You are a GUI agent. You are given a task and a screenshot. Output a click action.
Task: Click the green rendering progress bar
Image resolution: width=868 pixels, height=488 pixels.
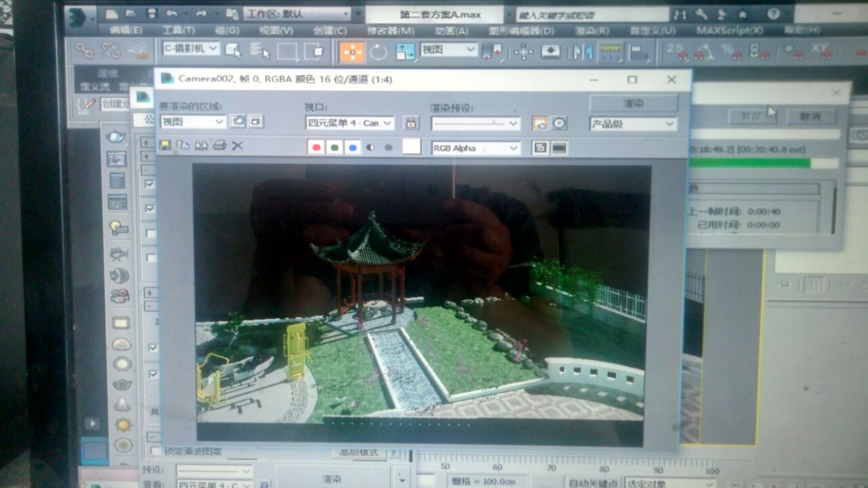[x=750, y=163]
